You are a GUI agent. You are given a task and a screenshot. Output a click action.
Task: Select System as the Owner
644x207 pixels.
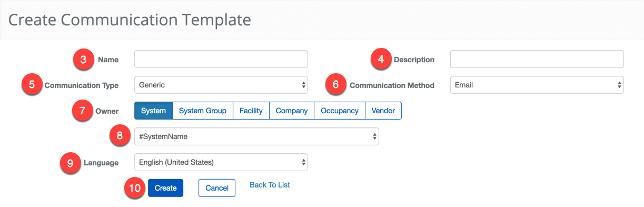click(x=153, y=111)
